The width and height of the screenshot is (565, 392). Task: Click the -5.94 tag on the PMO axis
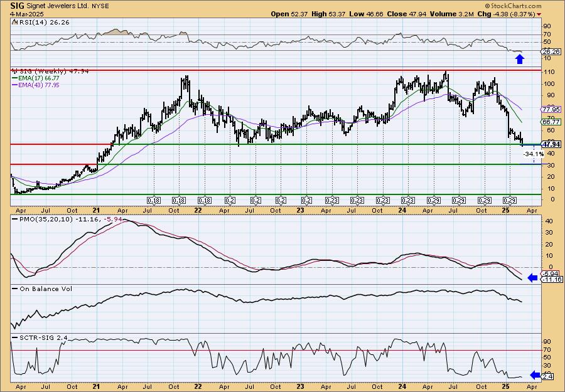pyautogui.click(x=551, y=273)
